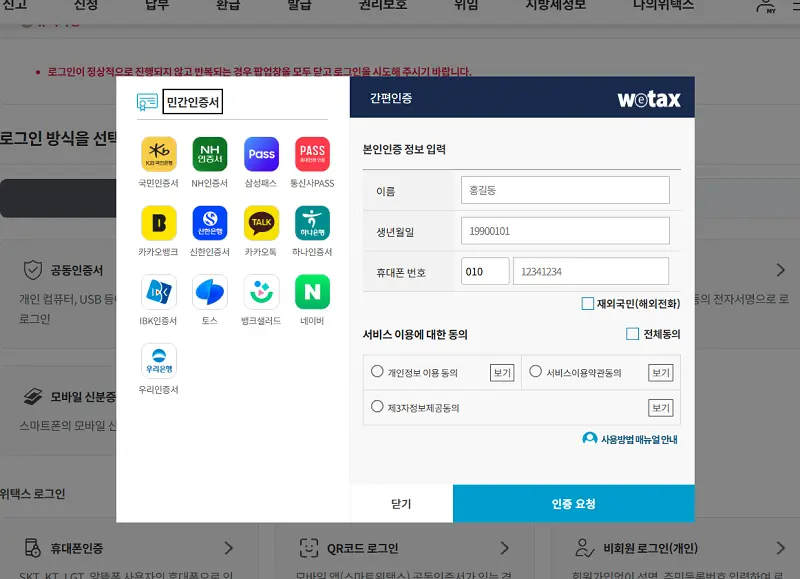
Task: Click 보기 for 서비스이용약관동의
Action: click(661, 373)
